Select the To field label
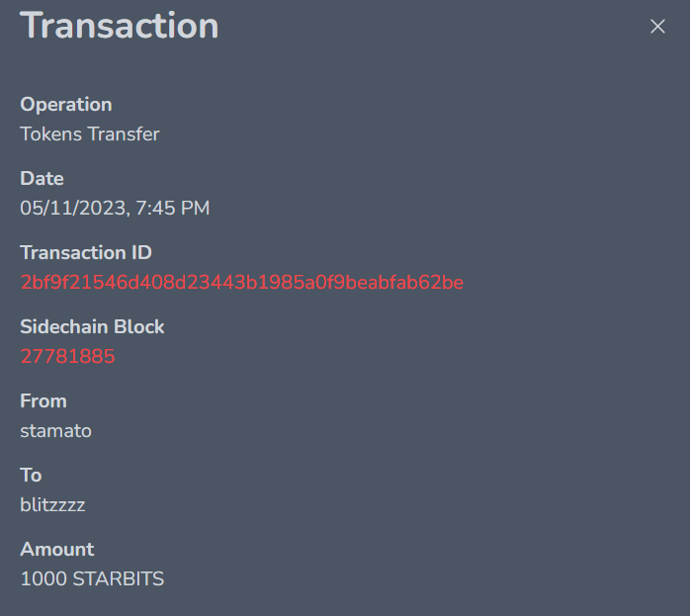Viewport: 690px width, 616px height. coord(31,476)
